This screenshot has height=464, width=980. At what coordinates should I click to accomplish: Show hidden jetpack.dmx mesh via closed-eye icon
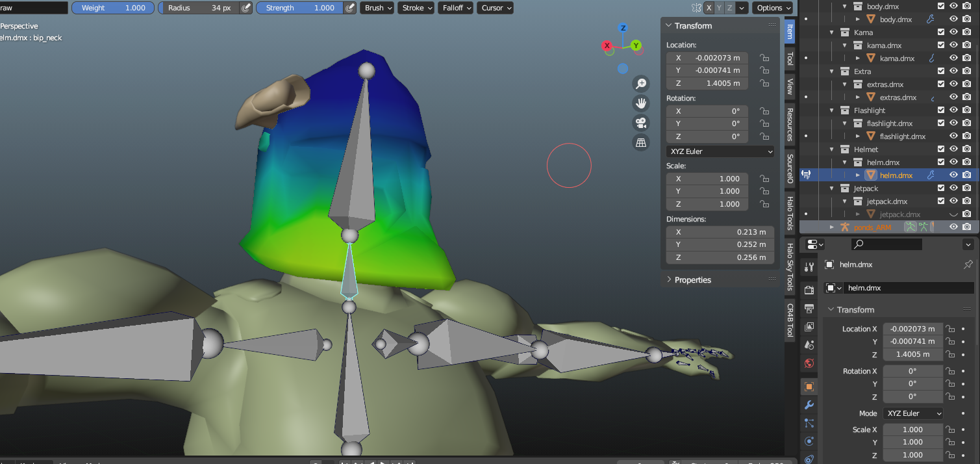pyautogui.click(x=953, y=214)
